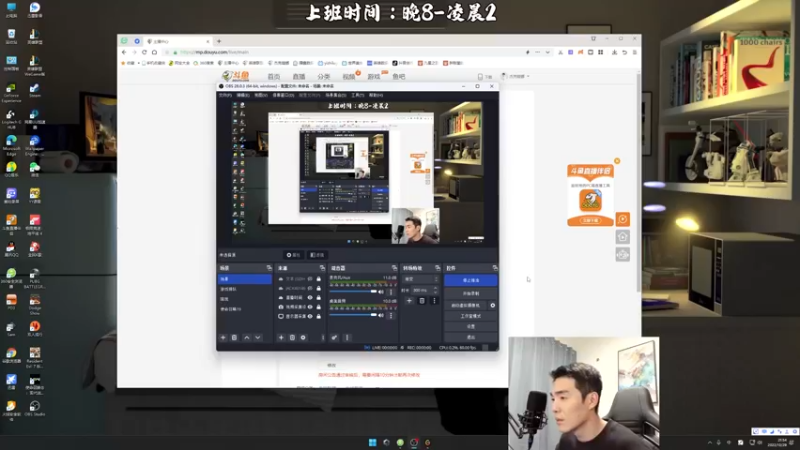800x450 pixels.
Task: Open 桌面音频 channel three-dot options
Action: coord(391,315)
